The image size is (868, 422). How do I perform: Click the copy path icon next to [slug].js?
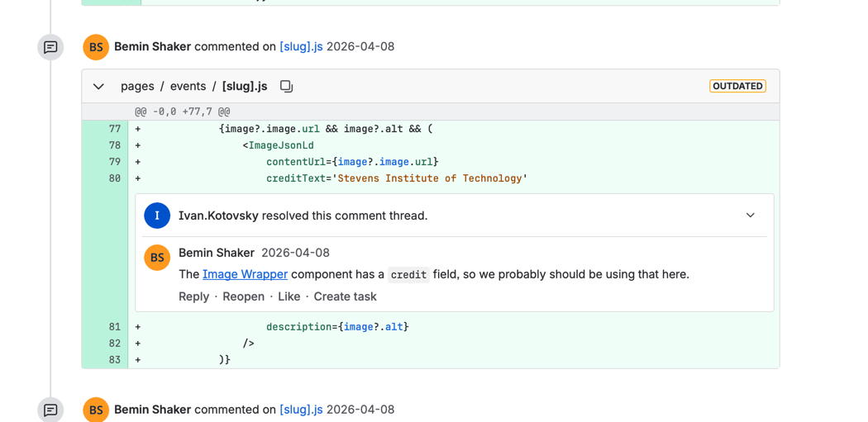coord(286,86)
